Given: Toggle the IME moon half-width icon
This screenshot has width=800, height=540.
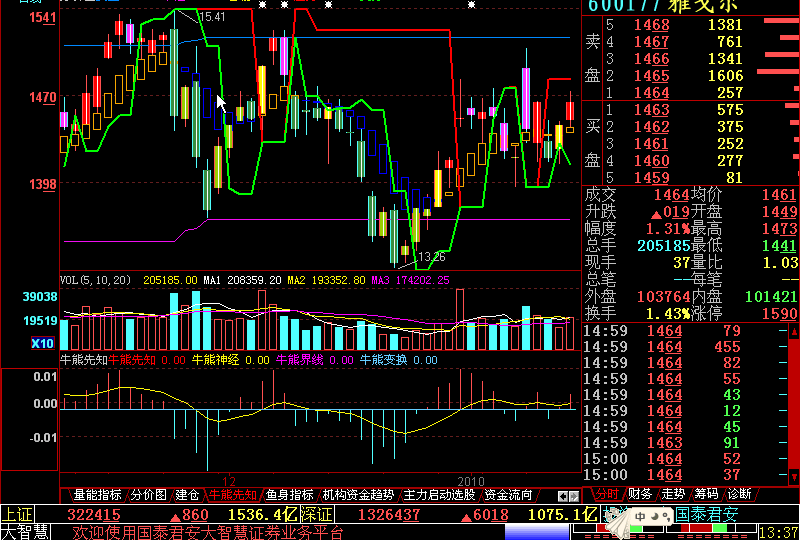Looking at the screenshot, I should (653, 517).
